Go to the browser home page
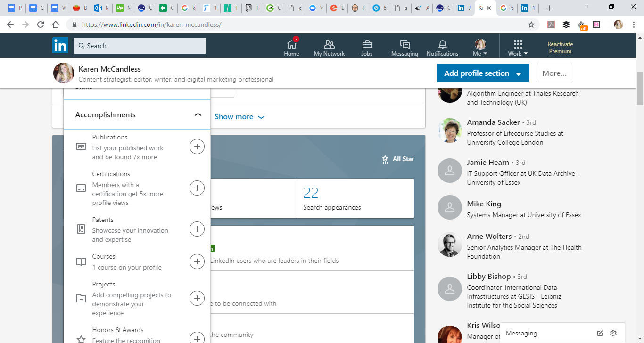The width and height of the screenshot is (644, 343). coord(56,24)
